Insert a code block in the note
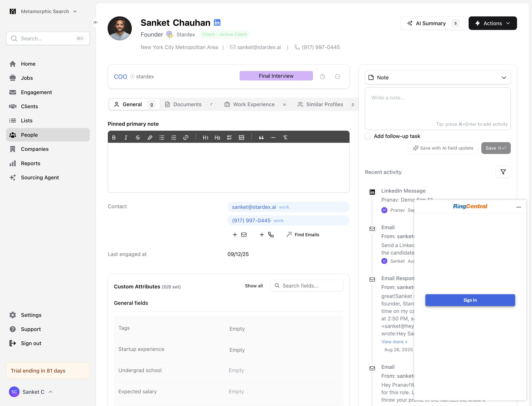The height and width of the screenshot is (406, 532). 241,138
